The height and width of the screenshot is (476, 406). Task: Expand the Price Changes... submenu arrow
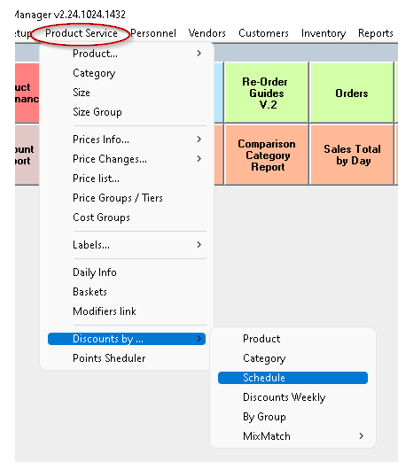(199, 159)
